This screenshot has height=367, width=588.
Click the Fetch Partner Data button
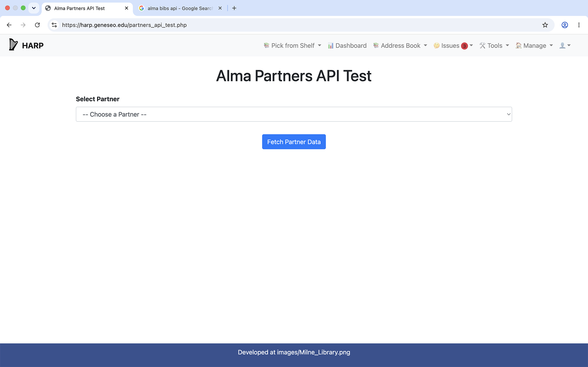pyautogui.click(x=294, y=142)
